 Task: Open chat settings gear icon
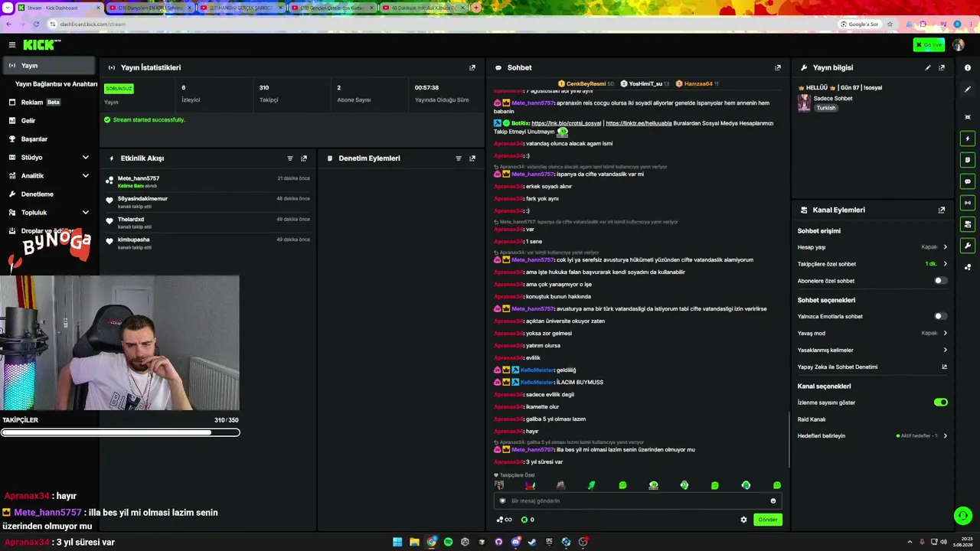pos(743,520)
